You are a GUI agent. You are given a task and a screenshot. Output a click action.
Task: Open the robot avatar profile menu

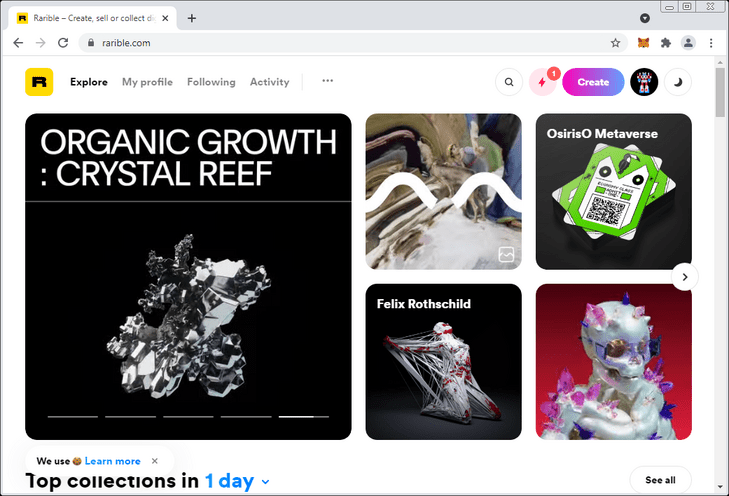pyautogui.click(x=644, y=82)
